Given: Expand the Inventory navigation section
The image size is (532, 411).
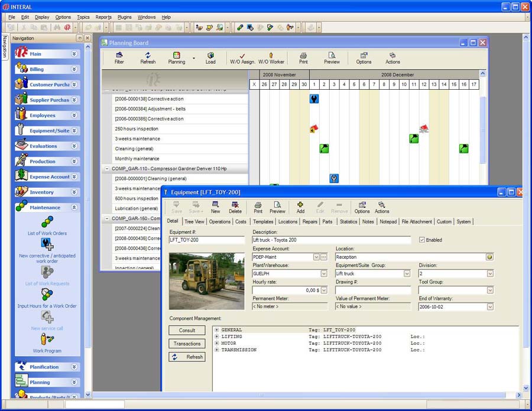Looking at the screenshot, I should (74, 192).
